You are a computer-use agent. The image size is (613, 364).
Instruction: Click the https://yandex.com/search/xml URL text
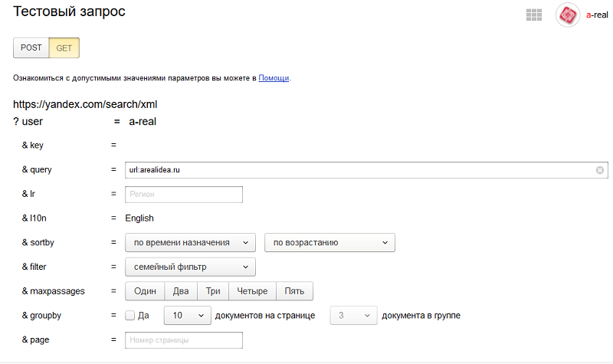85,104
